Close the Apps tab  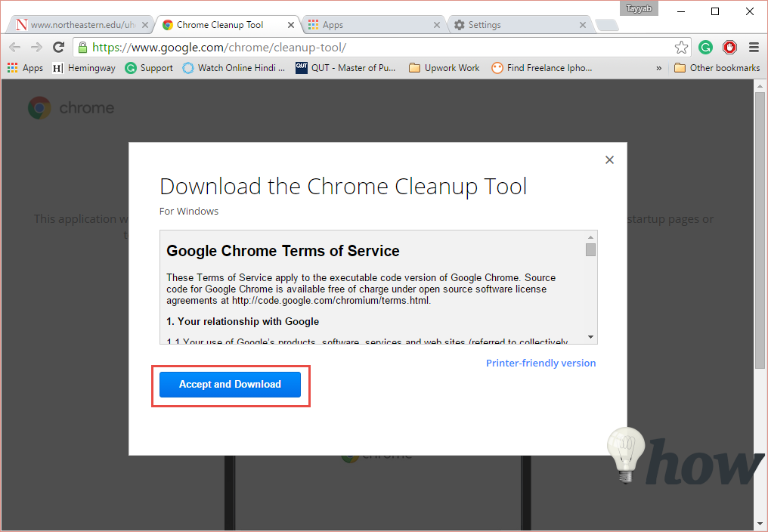coord(437,25)
